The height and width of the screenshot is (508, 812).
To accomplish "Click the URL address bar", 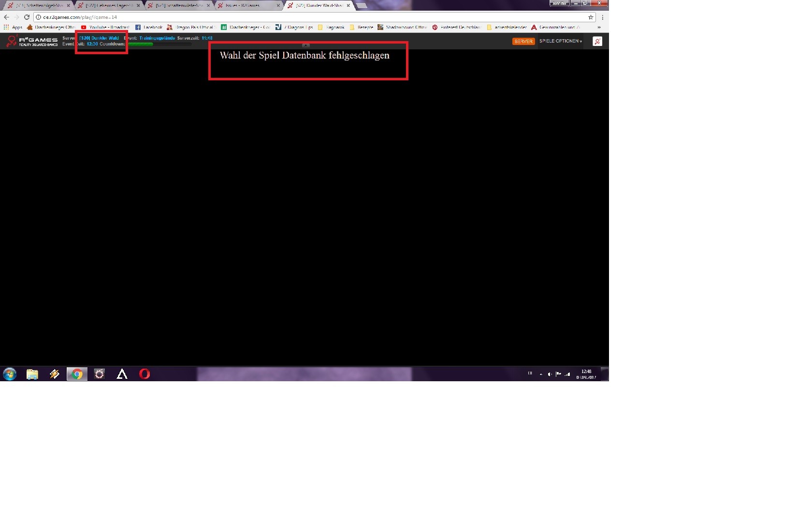I will tap(309, 17).
